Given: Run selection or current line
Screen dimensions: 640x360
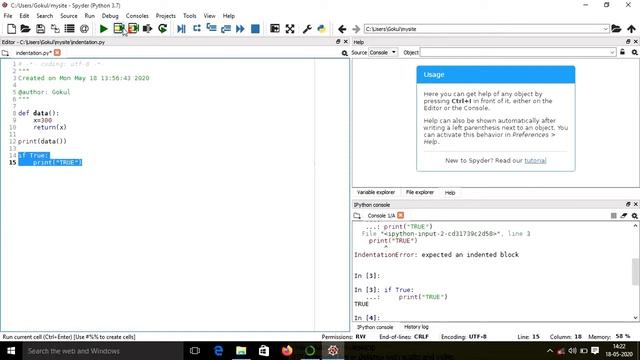Looking at the screenshot, I should click(x=147, y=29).
